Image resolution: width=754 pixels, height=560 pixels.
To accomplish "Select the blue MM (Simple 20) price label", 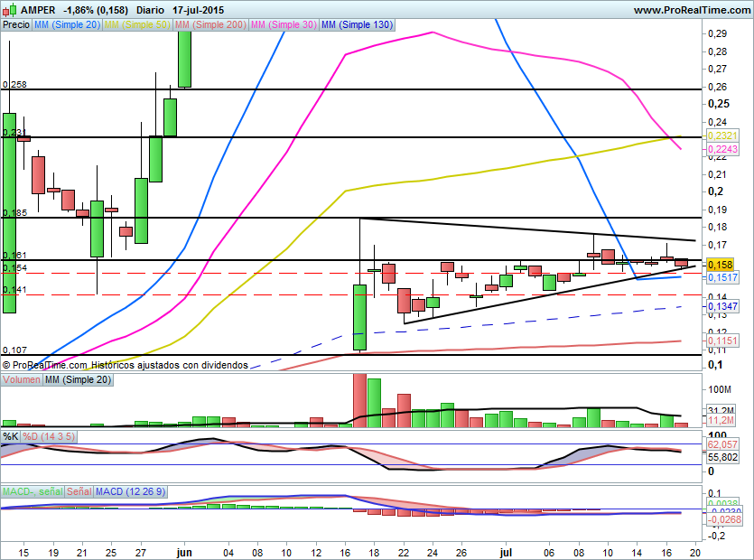I will (67, 25).
